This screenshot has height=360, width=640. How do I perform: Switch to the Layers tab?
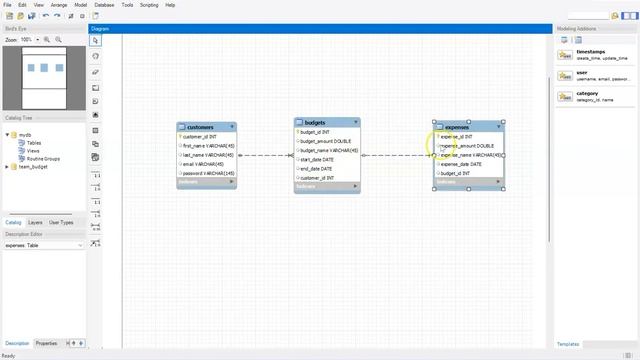coord(35,222)
